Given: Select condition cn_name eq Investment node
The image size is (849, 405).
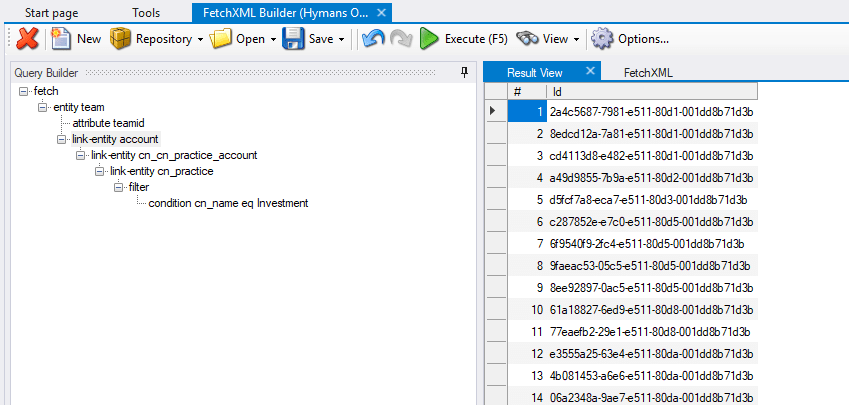Looking at the screenshot, I should [228, 203].
